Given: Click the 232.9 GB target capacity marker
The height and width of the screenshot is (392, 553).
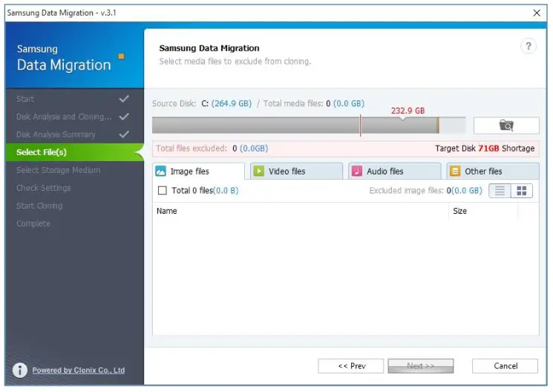Looking at the screenshot, I should tap(408, 111).
